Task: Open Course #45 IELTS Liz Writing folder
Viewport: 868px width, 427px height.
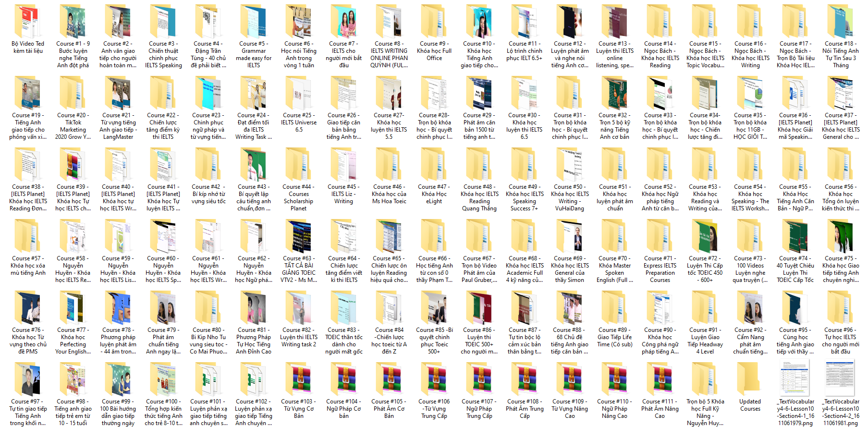Action: tap(344, 166)
